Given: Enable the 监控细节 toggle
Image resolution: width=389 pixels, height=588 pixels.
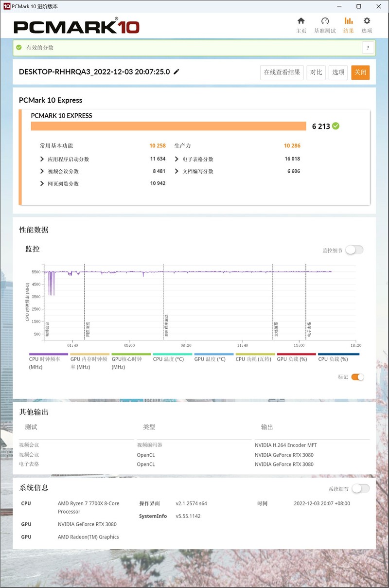Looking at the screenshot, I should (354, 249).
